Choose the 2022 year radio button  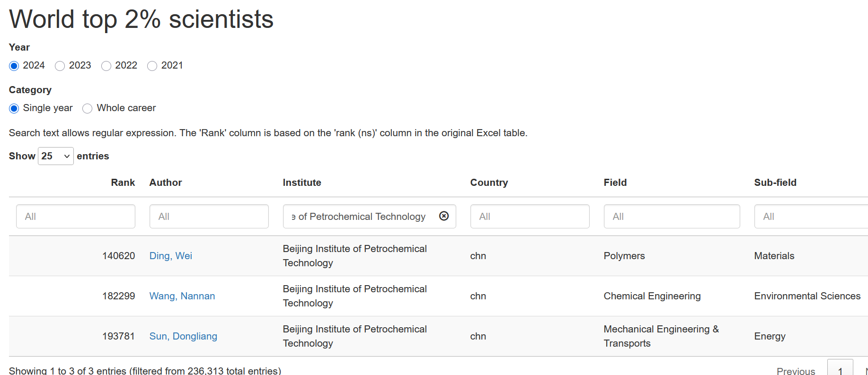[106, 66]
